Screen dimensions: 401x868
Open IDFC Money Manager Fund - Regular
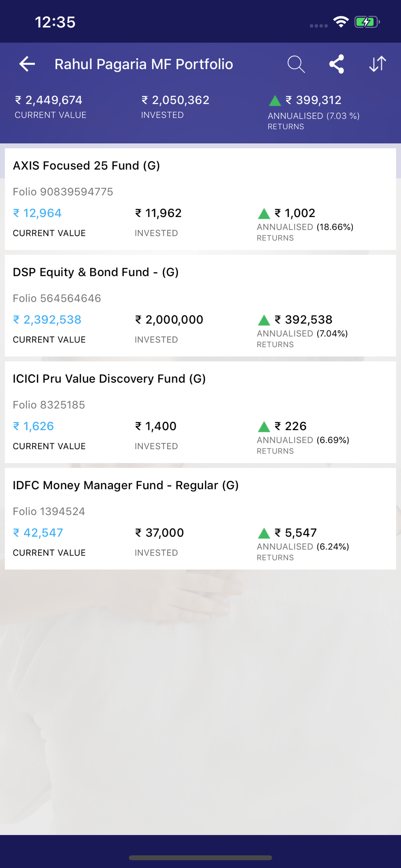click(x=125, y=485)
